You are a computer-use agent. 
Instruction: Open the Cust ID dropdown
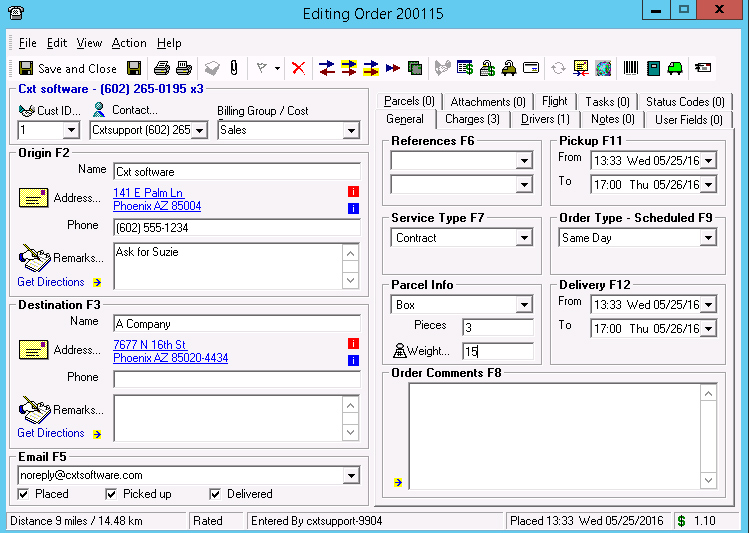[x=71, y=130]
